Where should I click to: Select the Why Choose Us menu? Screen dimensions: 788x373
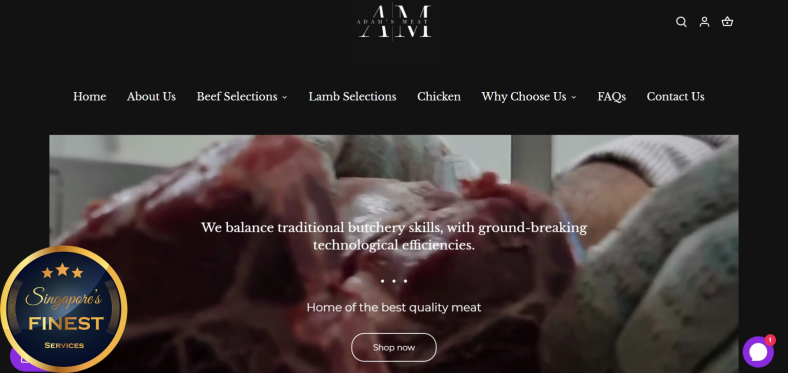524,97
